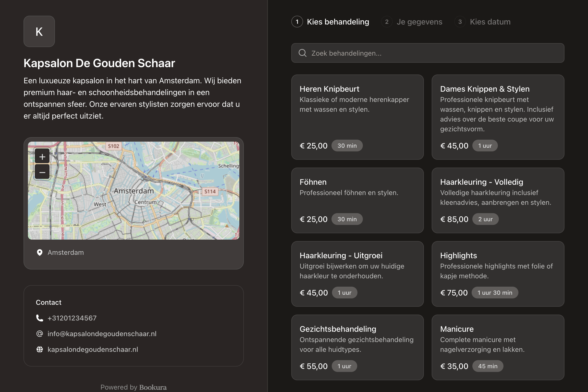Select the Heren Knipbeurt treatment card

(357, 117)
